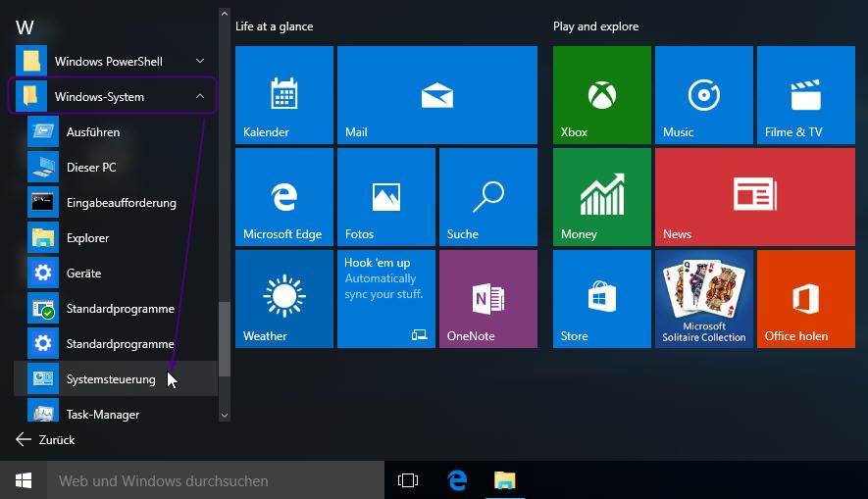The width and height of the screenshot is (868, 499).
Task: Open the Suche tile
Action: [487, 196]
